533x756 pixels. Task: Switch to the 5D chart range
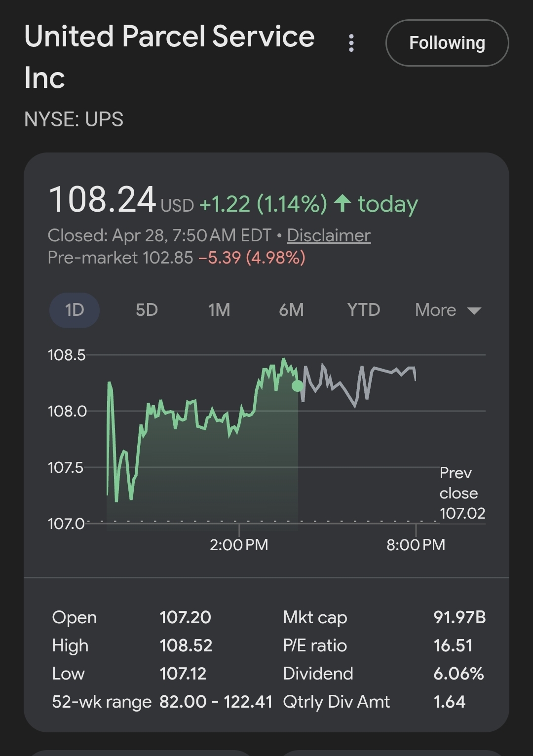(147, 310)
